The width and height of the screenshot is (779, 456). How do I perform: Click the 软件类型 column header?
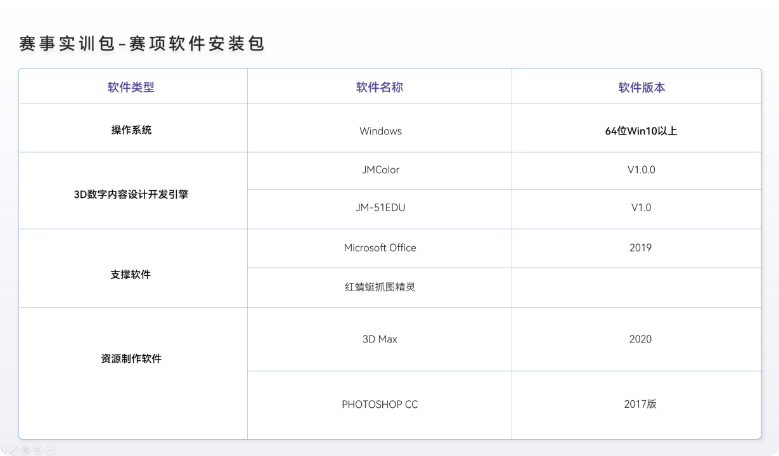click(131, 87)
